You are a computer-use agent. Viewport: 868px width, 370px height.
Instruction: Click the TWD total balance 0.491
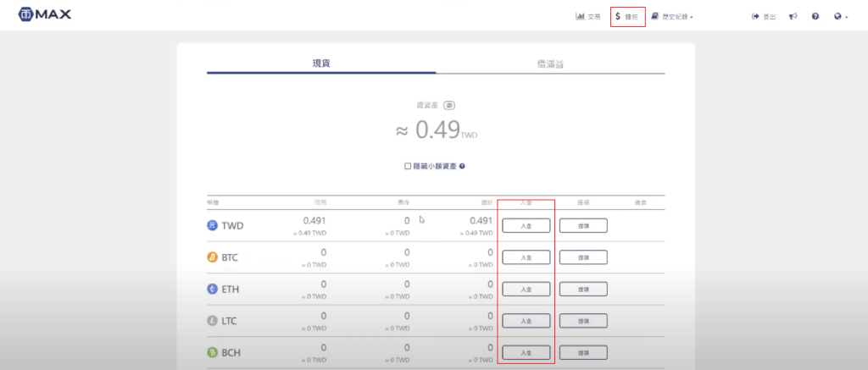[x=481, y=221]
